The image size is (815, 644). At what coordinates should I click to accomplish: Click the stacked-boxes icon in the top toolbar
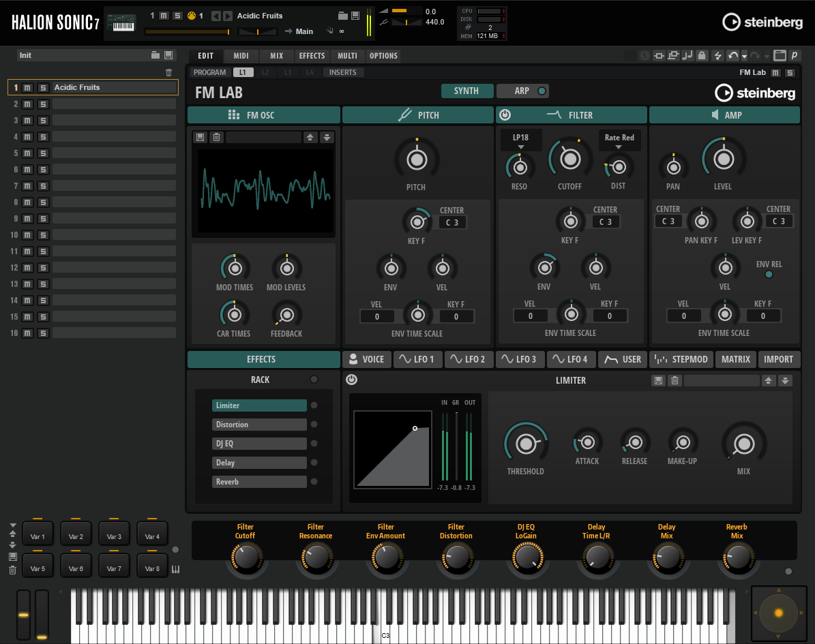tap(673, 56)
